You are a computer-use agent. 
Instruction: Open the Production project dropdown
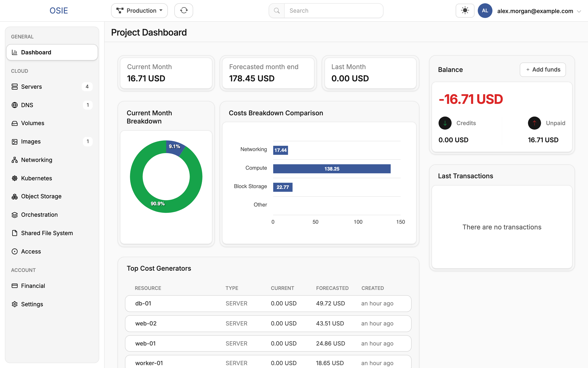pos(139,10)
